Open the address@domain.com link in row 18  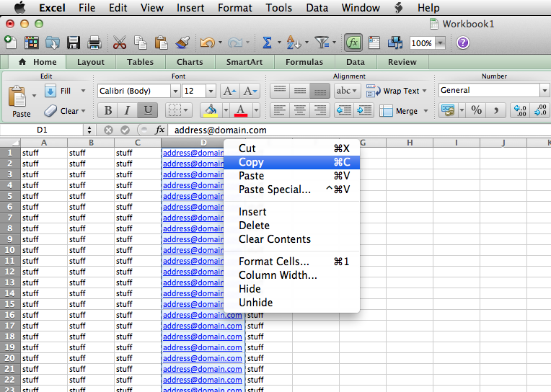(x=202, y=337)
